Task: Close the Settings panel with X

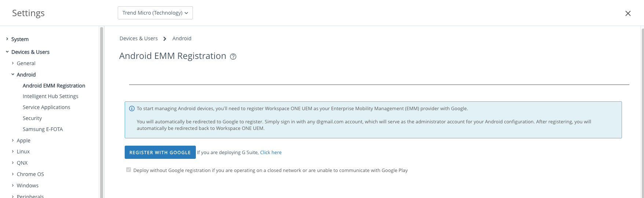Action: coord(628,14)
